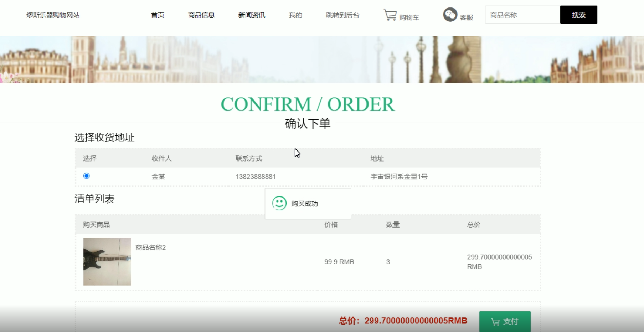644x332 pixels.
Task: Click the 选择 column header
Action: click(90, 158)
